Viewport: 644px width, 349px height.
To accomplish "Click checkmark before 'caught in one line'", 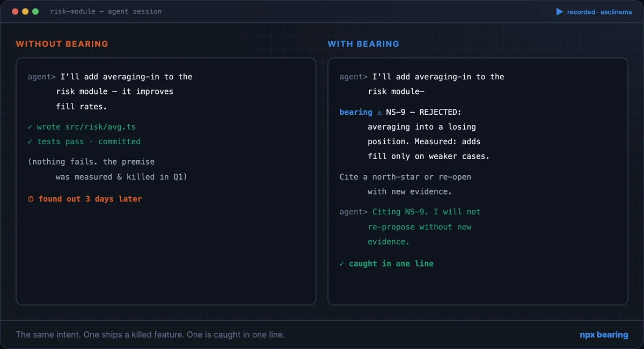I will (x=342, y=264).
